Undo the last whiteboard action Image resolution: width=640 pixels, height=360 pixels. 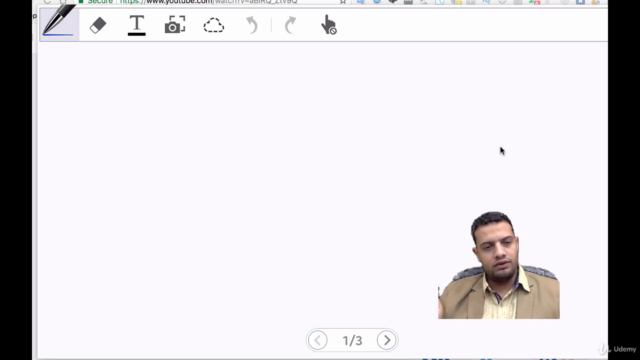click(x=252, y=25)
